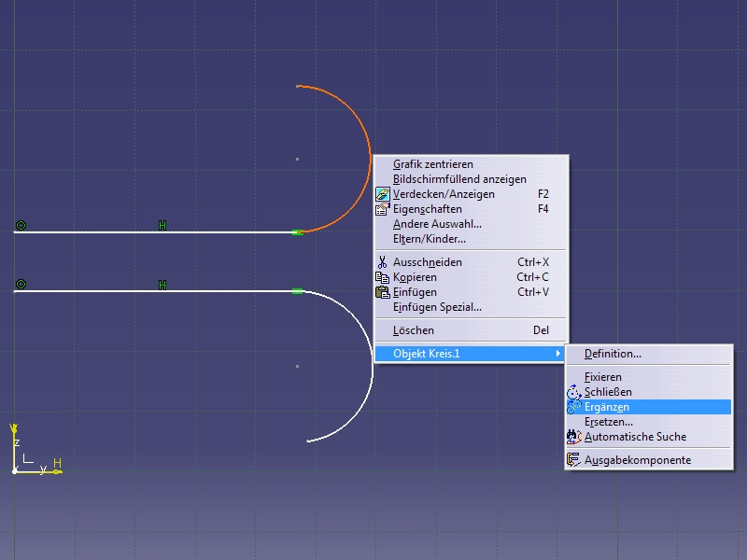Image resolution: width=747 pixels, height=560 pixels.
Task: Click green tangency marker on upper line end
Action: [297, 232]
